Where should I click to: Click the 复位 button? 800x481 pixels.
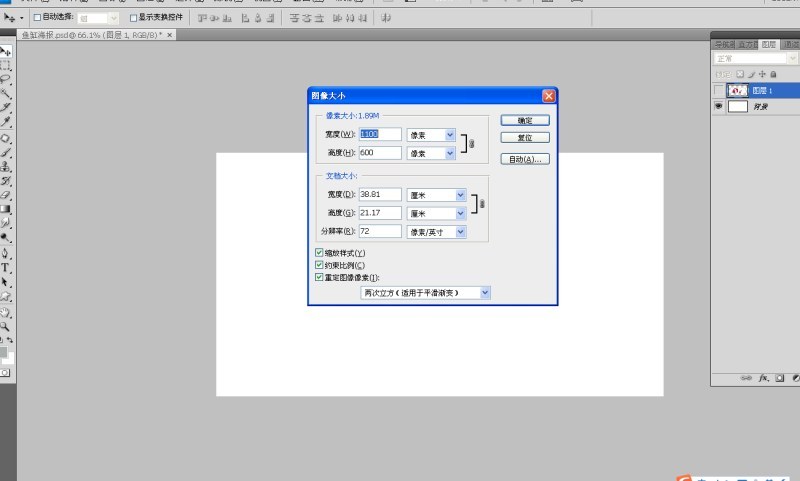point(525,138)
